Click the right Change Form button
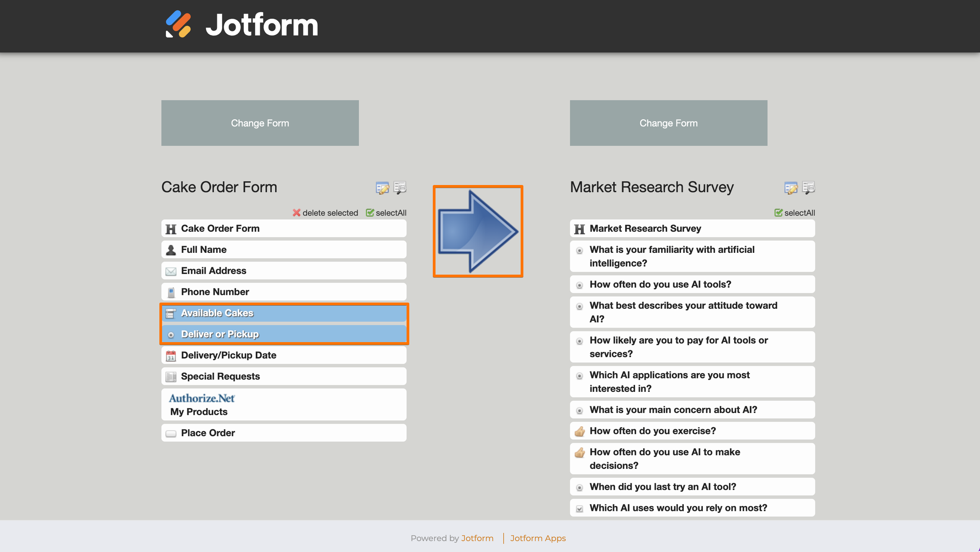 point(668,123)
